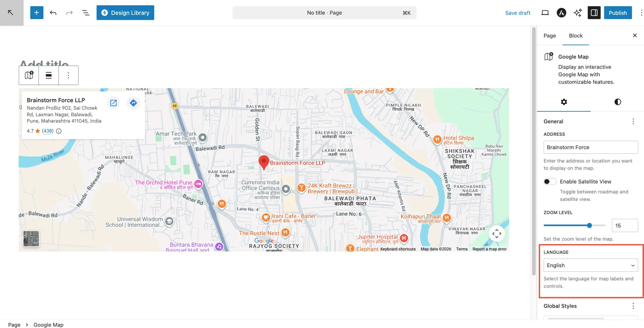Screen dimensions: 644x328
Task: Open the 438 reviews link
Action: 48,131
